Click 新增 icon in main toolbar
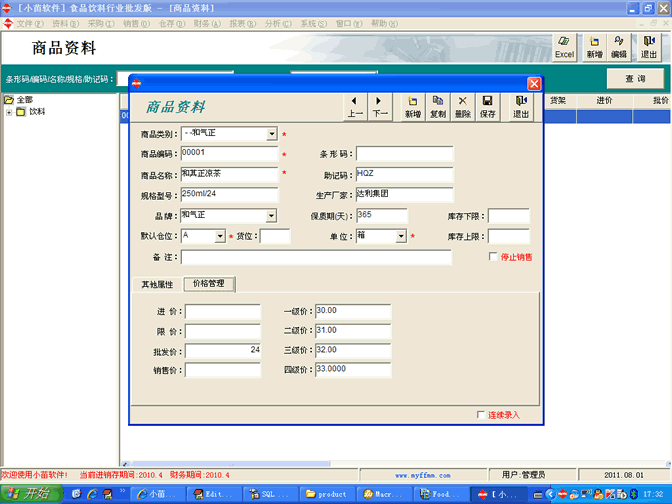 (x=594, y=47)
